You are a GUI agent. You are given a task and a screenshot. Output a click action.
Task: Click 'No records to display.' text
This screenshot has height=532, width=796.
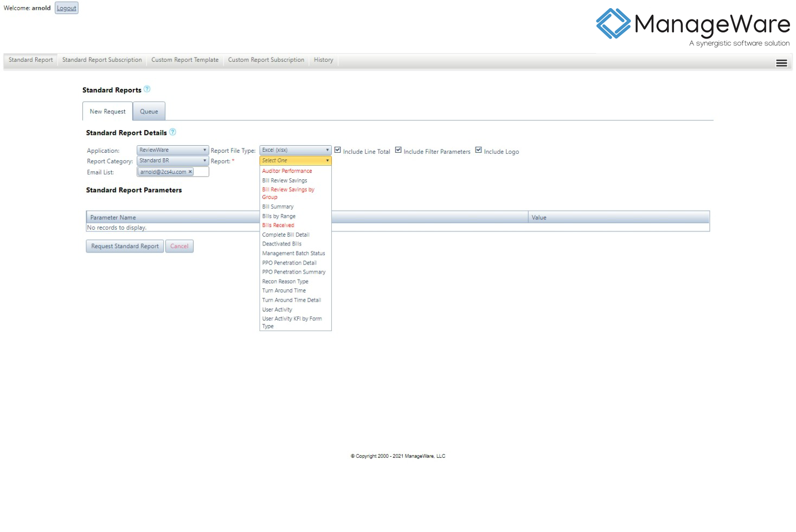click(117, 228)
